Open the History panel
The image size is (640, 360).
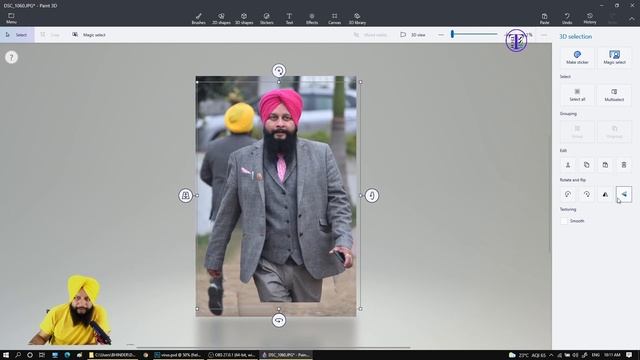pyautogui.click(x=590, y=18)
